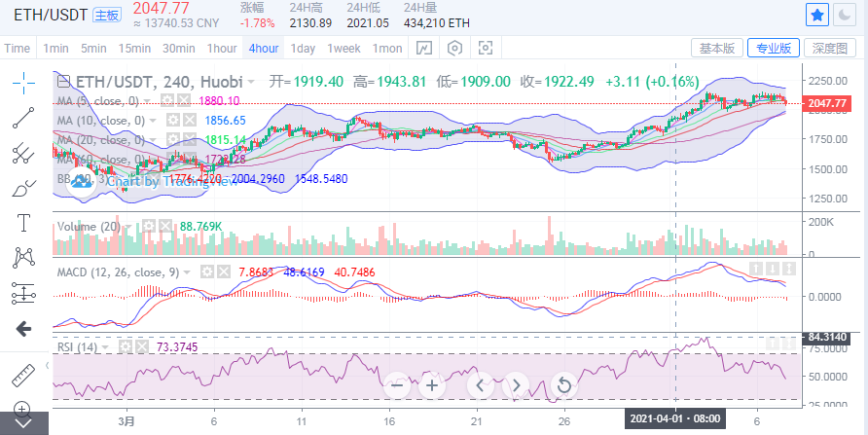Toggle night mode with the moon button
868x435 pixels.
(847, 15)
